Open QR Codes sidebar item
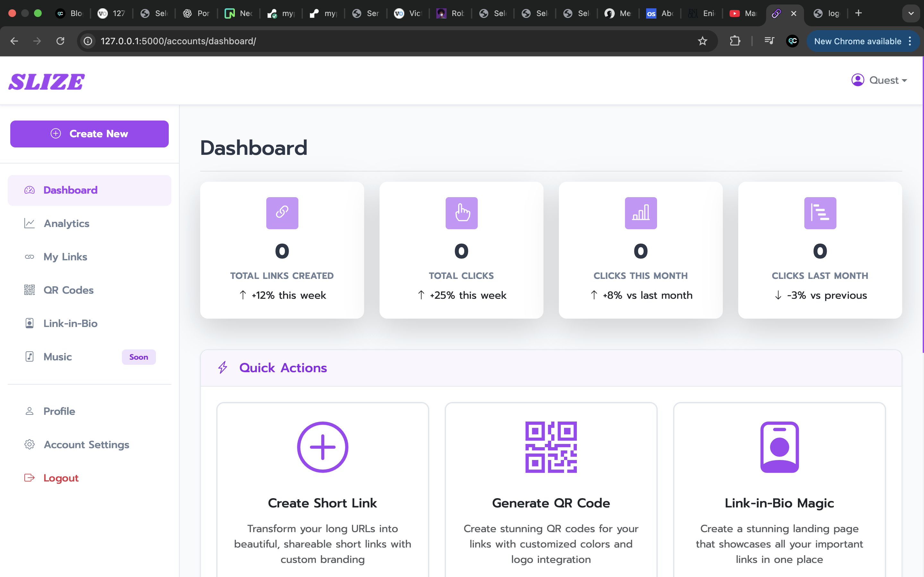Image resolution: width=924 pixels, height=577 pixels. click(x=68, y=290)
